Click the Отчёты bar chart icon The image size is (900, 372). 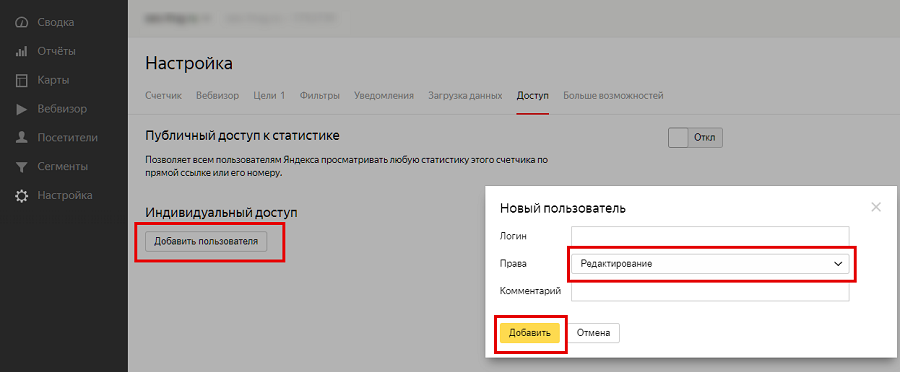coord(21,52)
